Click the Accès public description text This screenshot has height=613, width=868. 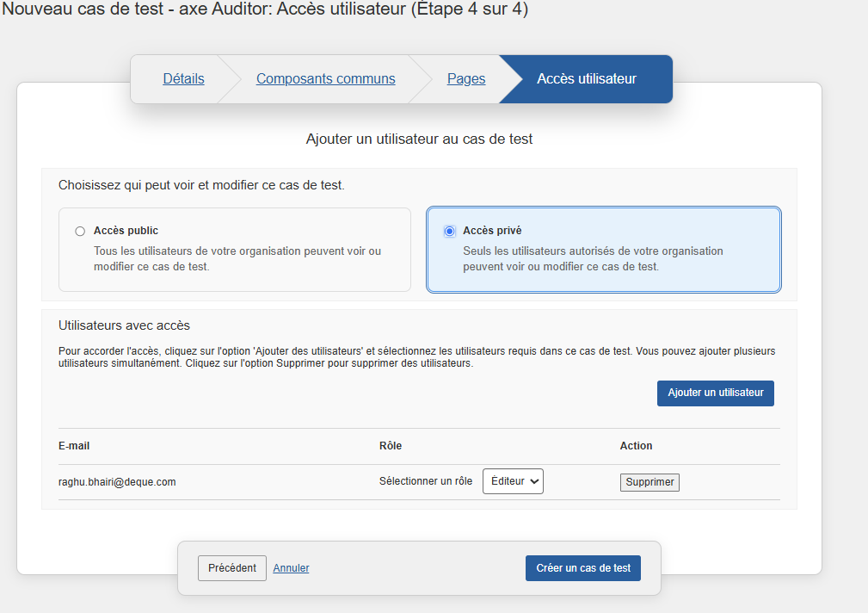pyautogui.click(x=237, y=259)
